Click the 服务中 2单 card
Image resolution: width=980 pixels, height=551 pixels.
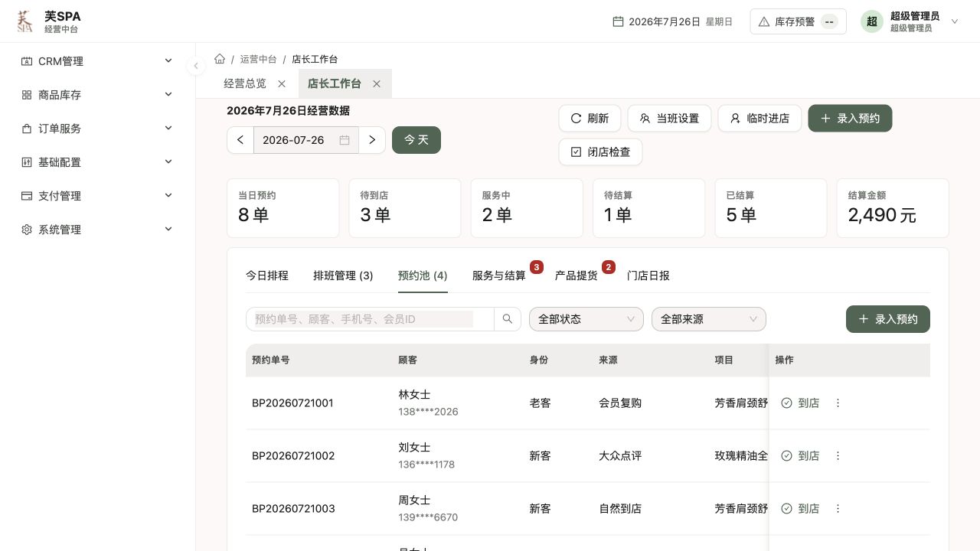click(x=527, y=208)
